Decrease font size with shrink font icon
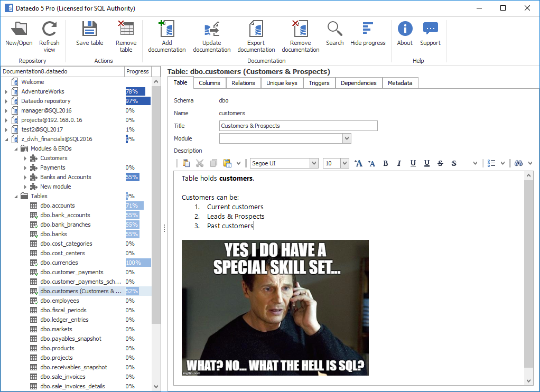This screenshot has width=540, height=392. point(371,163)
